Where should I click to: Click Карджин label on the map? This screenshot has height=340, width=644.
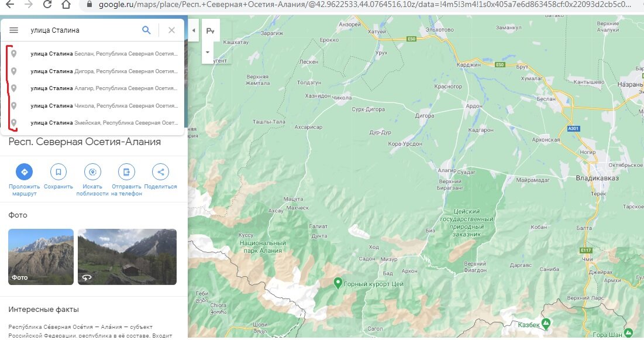[x=469, y=65]
